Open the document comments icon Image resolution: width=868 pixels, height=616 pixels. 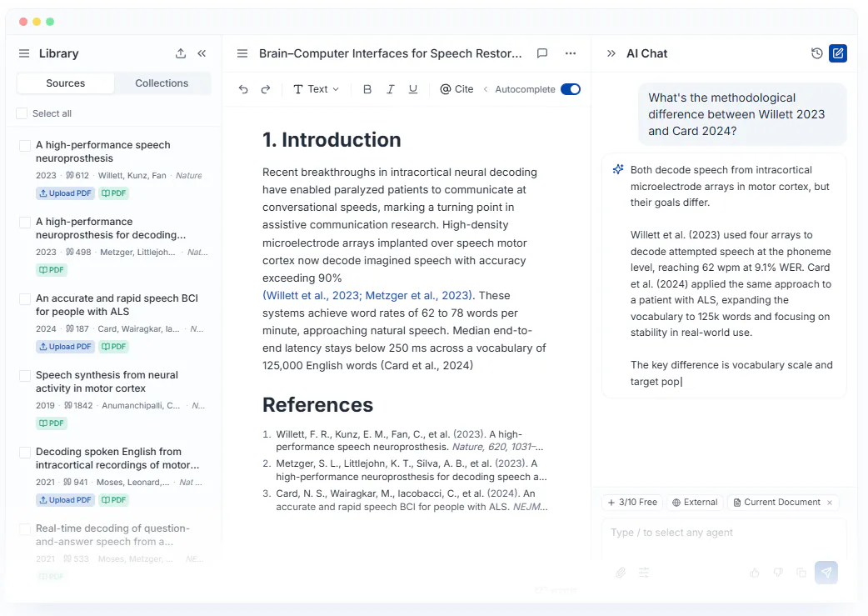[x=542, y=53]
